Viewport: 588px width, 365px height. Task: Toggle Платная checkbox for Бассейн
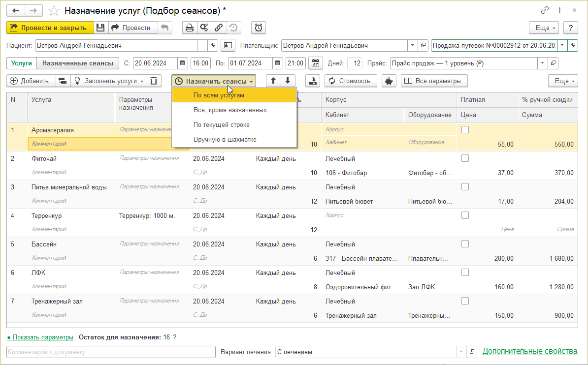pos(465,243)
